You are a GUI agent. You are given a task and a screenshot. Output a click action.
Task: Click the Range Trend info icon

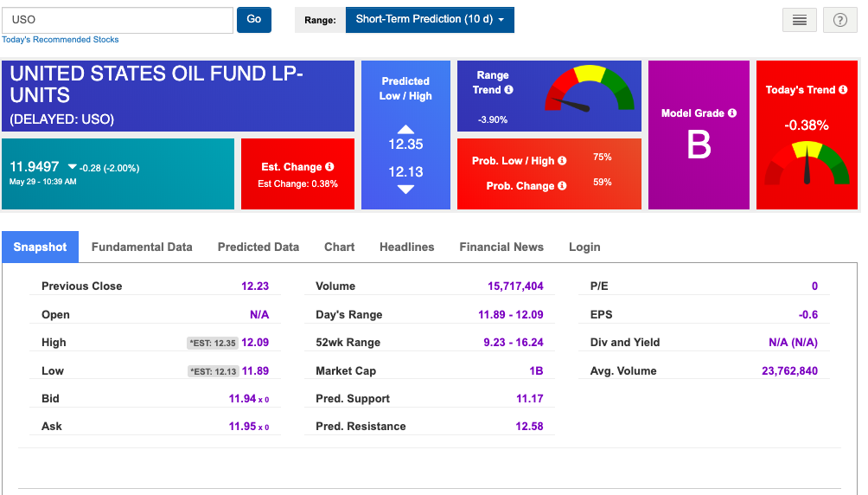point(508,89)
